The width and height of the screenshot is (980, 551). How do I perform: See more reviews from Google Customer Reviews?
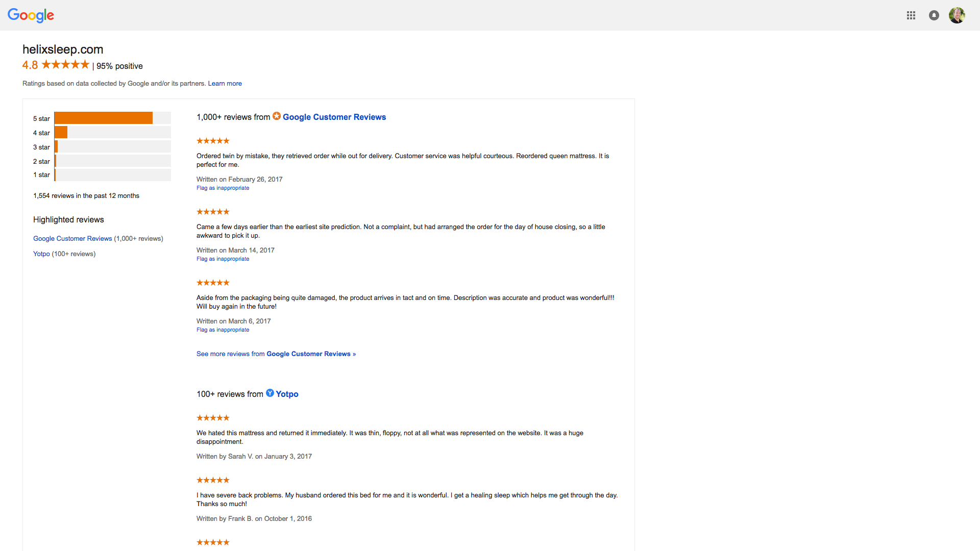pyautogui.click(x=276, y=354)
